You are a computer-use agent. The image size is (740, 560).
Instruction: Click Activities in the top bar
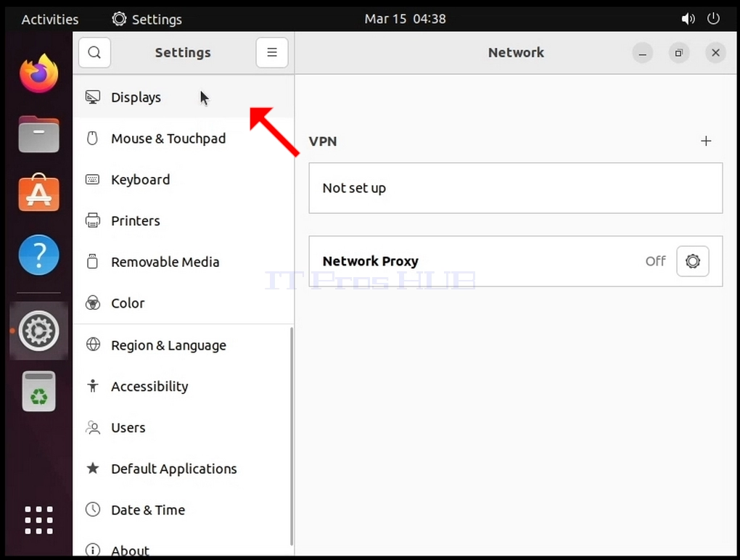click(50, 20)
